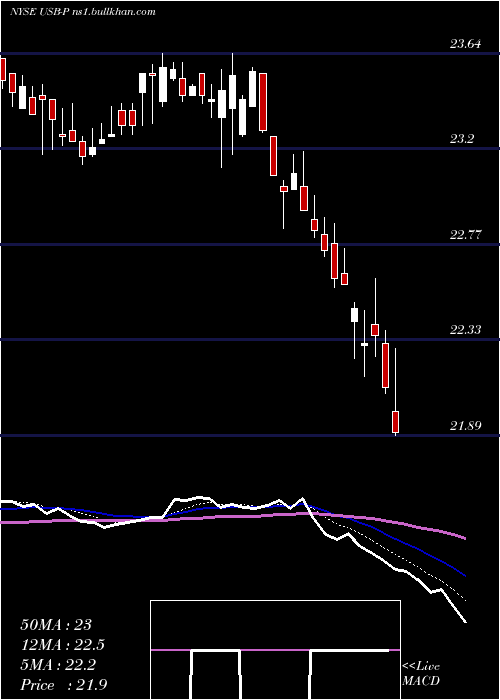Viewport: 500px width, 700px height.
Task: Click the 23.2 price level label
Action: tap(462, 139)
